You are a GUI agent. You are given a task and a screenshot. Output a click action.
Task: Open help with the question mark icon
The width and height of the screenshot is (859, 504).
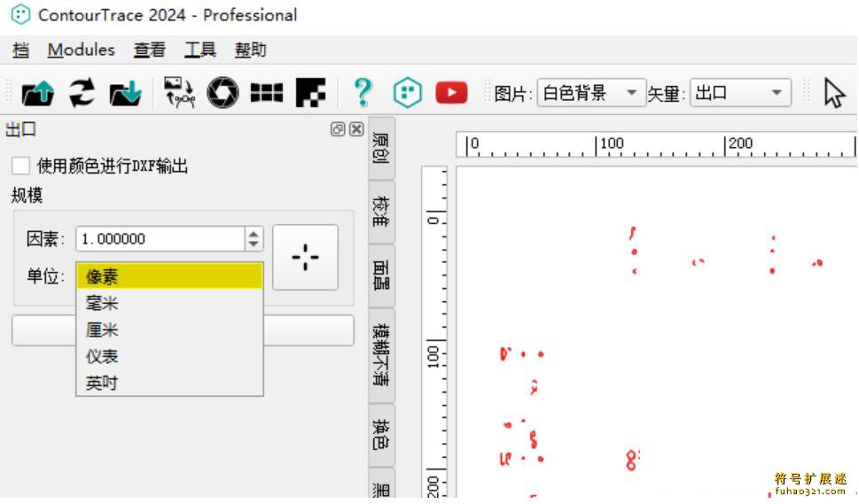pos(363,92)
